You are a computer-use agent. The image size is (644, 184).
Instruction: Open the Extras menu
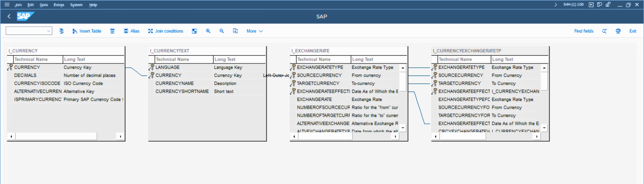(59, 5)
